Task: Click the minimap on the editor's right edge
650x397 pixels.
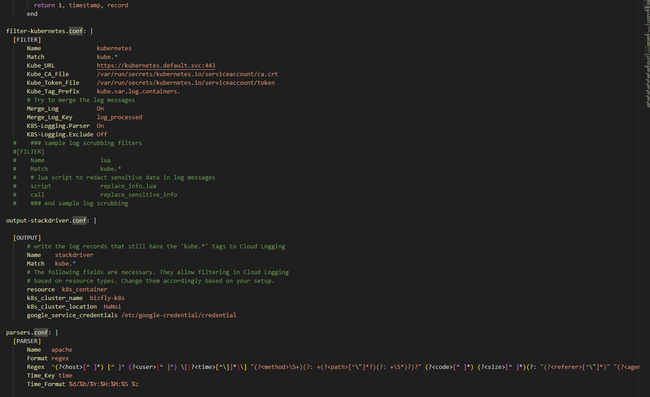Action: pos(647,54)
